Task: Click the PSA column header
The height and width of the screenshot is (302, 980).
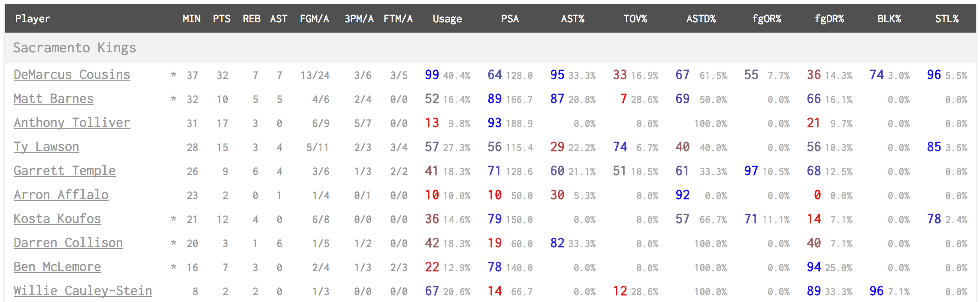Action: pyautogui.click(x=510, y=19)
